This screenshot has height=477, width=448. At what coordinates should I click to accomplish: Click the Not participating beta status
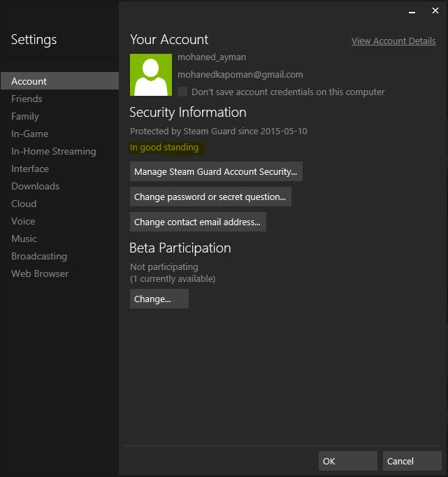164,266
